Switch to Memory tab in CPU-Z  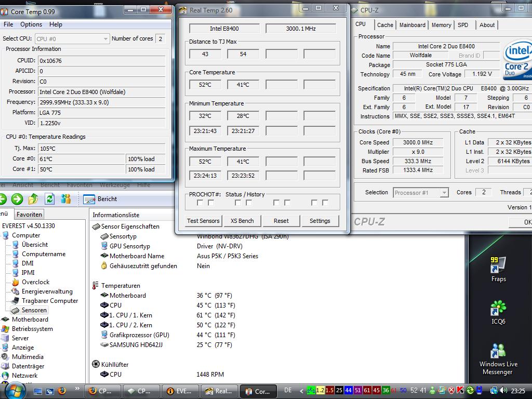[441, 25]
